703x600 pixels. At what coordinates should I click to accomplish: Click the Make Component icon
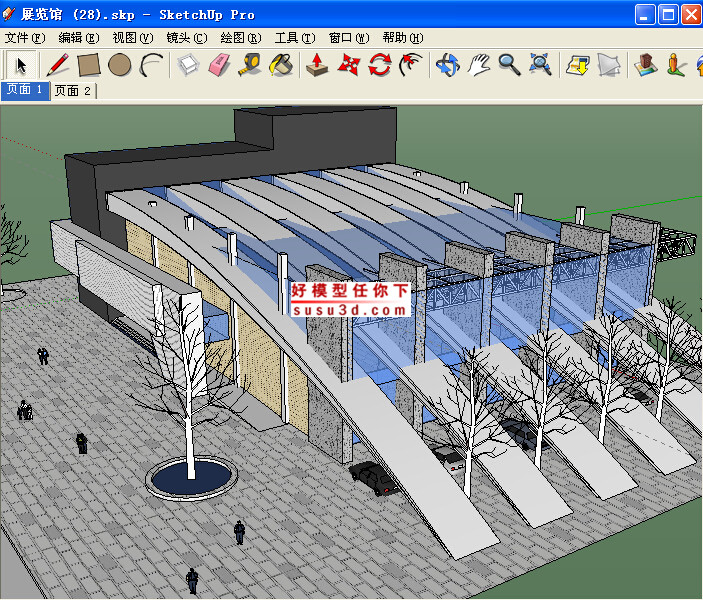tap(188, 65)
